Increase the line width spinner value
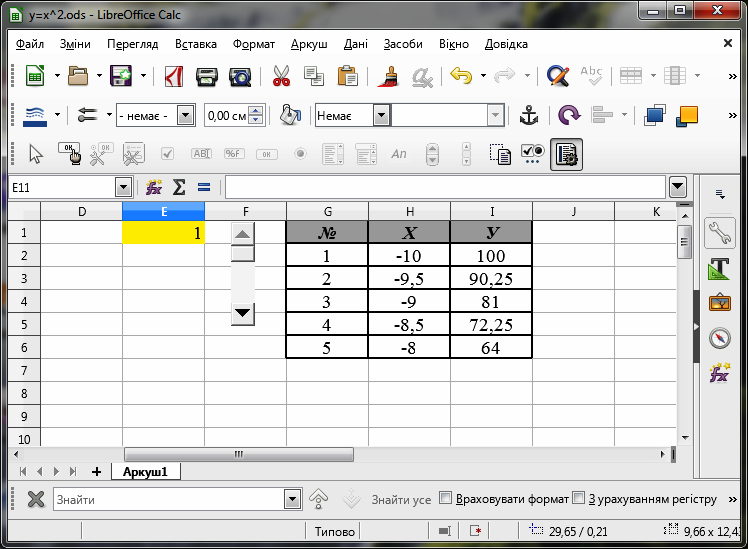Image resolution: width=748 pixels, height=549 pixels. point(256,111)
